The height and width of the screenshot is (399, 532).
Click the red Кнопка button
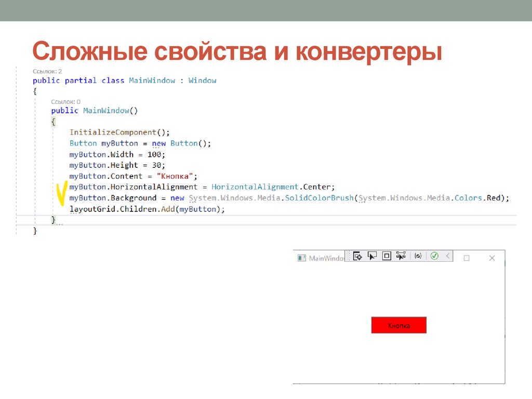coord(398,325)
